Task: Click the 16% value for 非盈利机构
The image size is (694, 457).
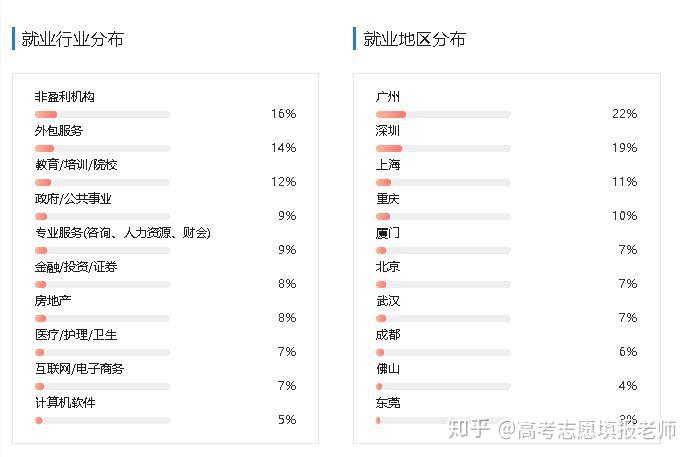Action: (x=284, y=114)
